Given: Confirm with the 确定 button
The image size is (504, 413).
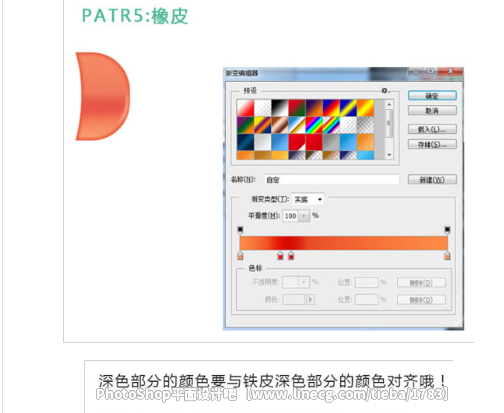Looking at the screenshot, I should 432,96.
